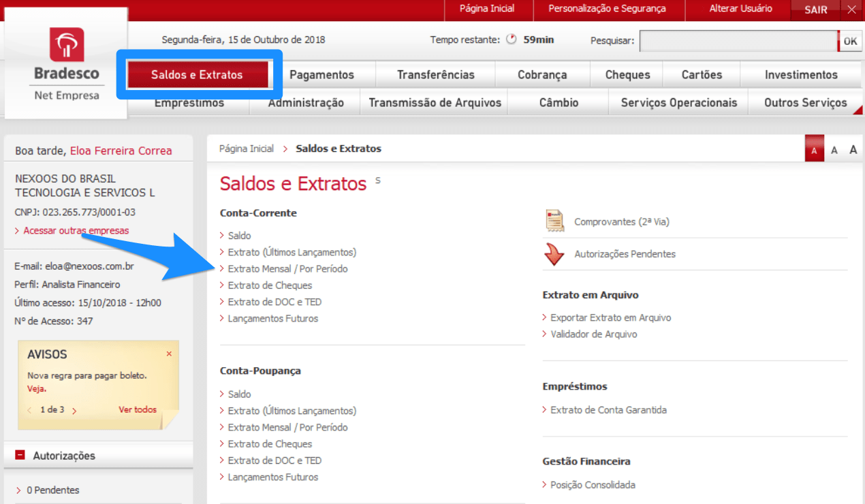The width and height of the screenshot is (865, 504).
Task: Click the Tempo restante clock icon
Action: click(x=512, y=40)
